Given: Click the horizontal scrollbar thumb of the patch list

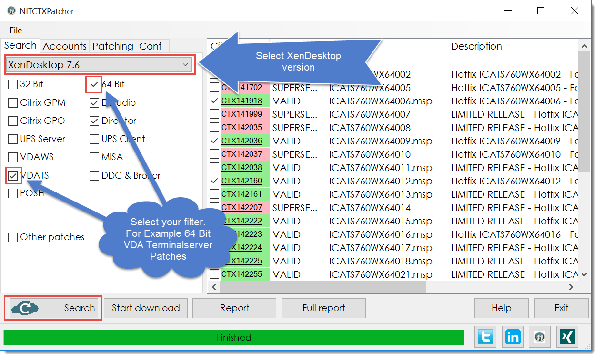Looking at the screenshot, I should pyautogui.click(x=322, y=287).
